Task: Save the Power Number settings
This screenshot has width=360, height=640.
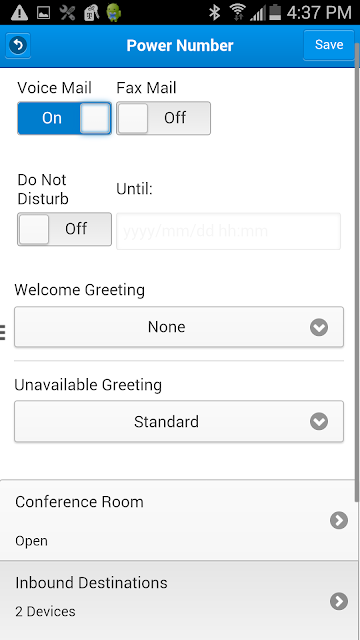Action: (x=329, y=45)
